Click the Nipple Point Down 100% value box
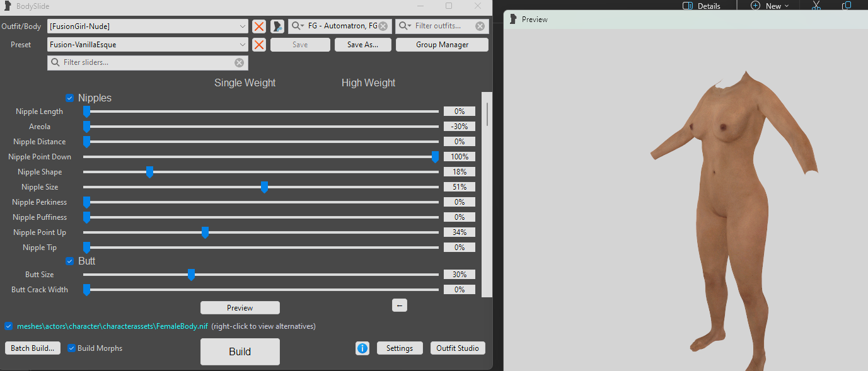Screen dimensions: 868x371 click(460, 157)
